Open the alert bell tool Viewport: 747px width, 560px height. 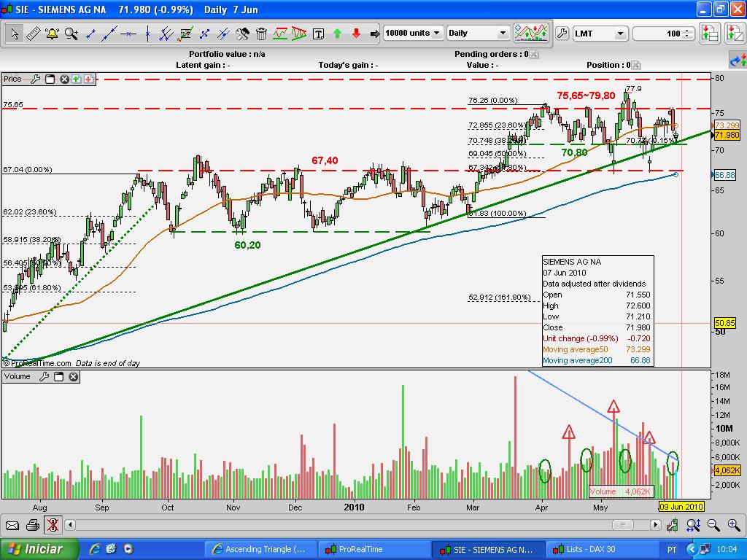click(52, 34)
